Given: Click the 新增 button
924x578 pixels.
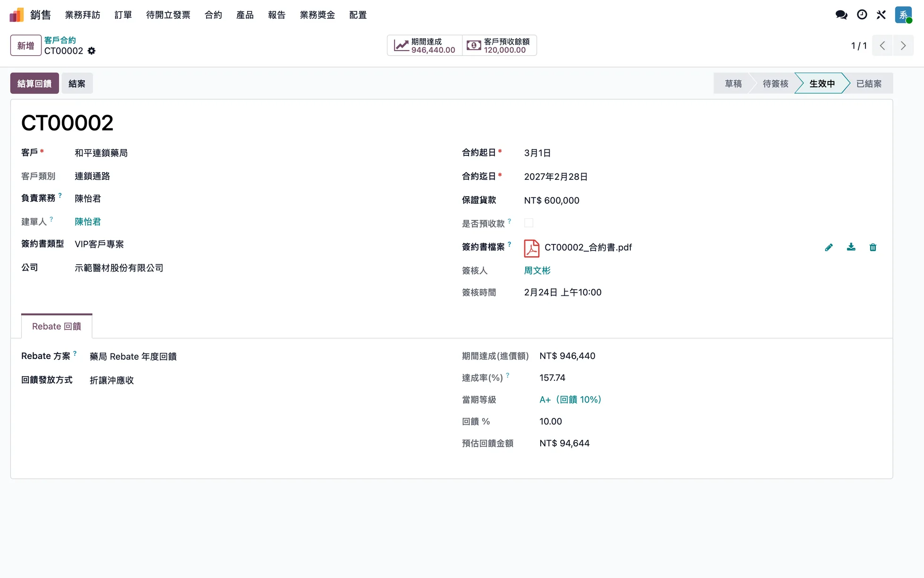Looking at the screenshot, I should pos(25,46).
